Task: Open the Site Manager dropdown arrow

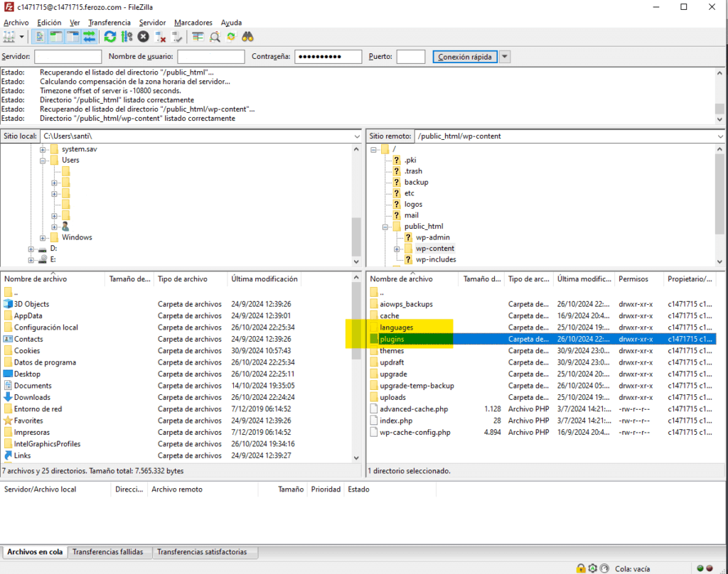Action: pyautogui.click(x=21, y=36)
